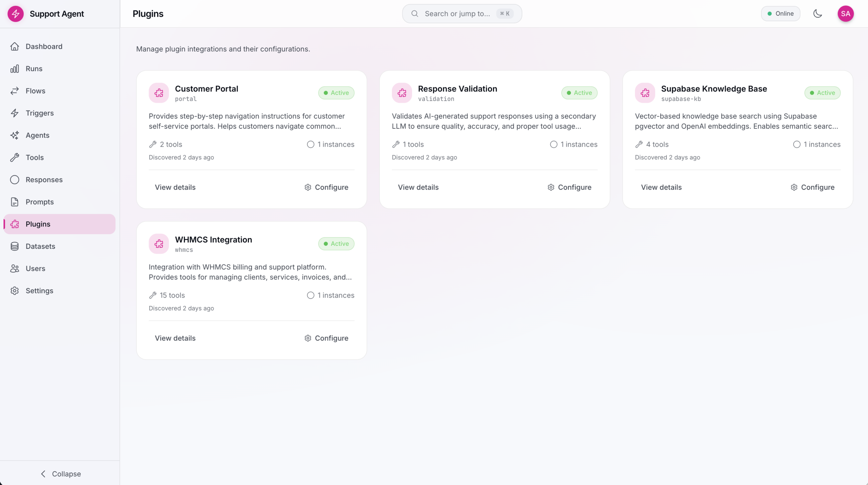Image resolution: width=868 pixels, height=485 pixels.
Task: Click the search magnifier icon
Action: (x=414, y=14)
